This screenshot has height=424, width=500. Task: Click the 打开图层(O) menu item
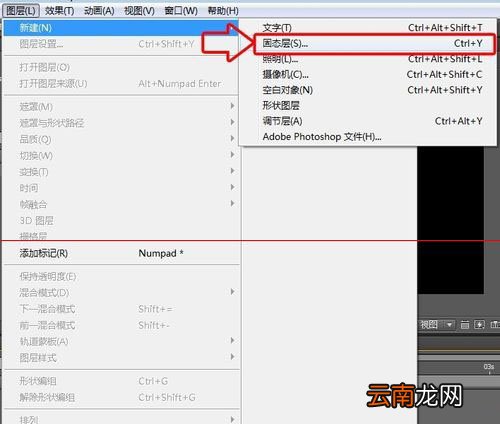(x=122, y=67)
